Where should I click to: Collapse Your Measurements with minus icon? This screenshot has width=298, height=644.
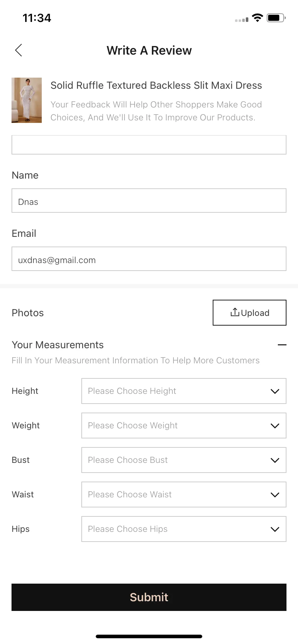pyautogui.click(x=282, y=345)
